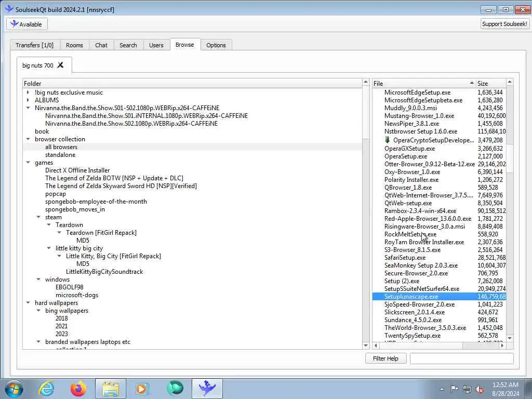Select the popcap folder

[56, 194]
